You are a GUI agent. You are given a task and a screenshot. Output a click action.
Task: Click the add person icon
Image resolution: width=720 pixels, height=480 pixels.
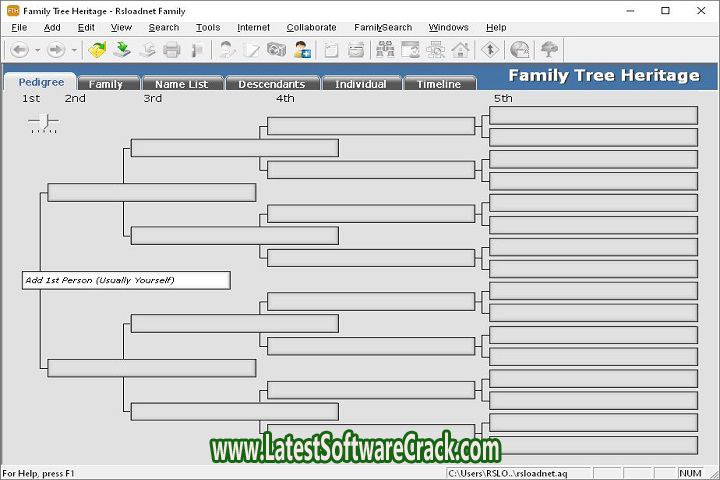(301, 49)
